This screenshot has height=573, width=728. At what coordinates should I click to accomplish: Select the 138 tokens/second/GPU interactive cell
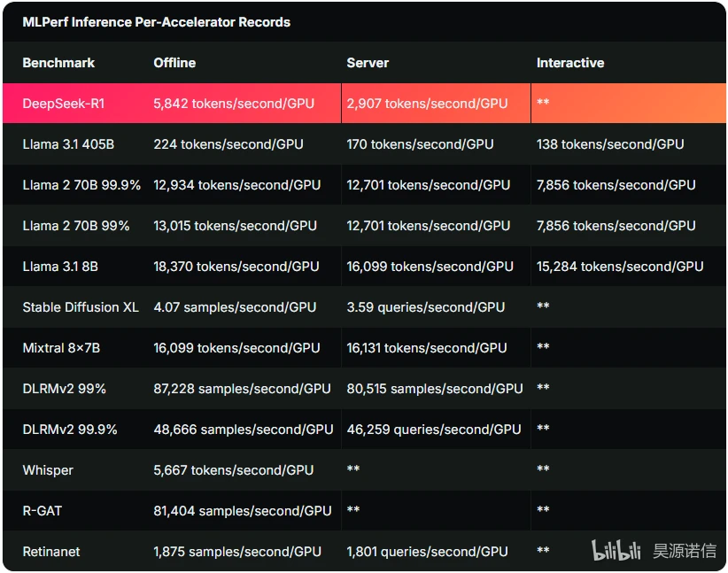[x=610, y=144]
